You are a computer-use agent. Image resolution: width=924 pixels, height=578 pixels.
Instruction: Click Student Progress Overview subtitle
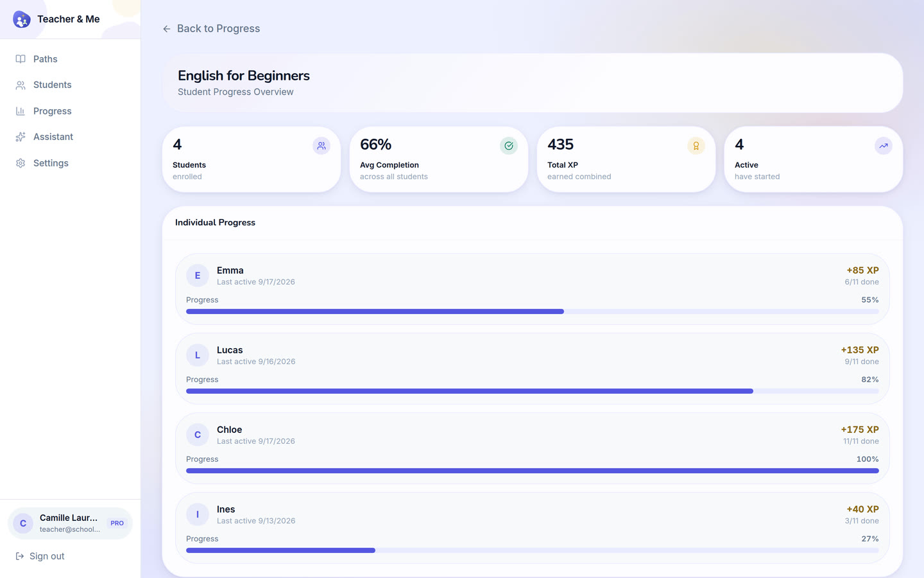coord(235,92)
